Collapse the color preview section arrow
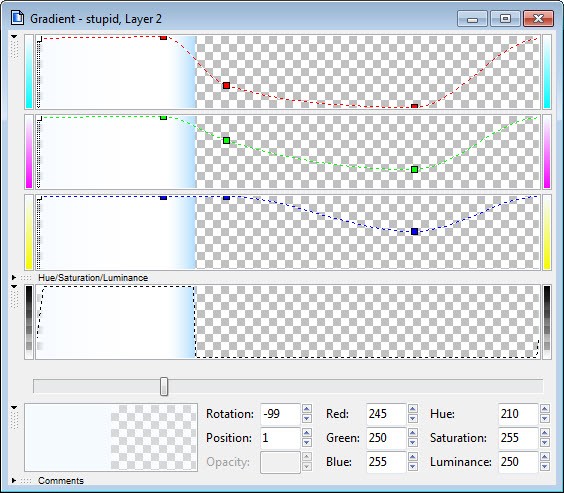Viewport: 564px width, 493px height. tap(14, 407)
